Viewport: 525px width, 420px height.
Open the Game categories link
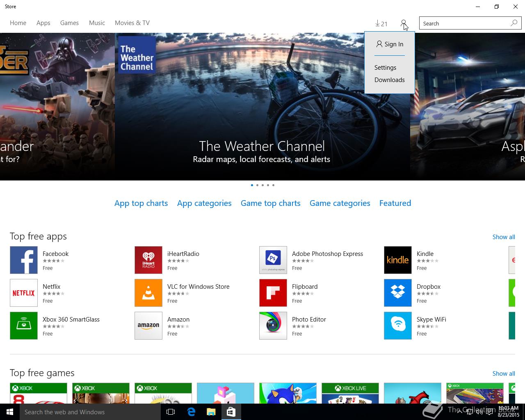340,203
